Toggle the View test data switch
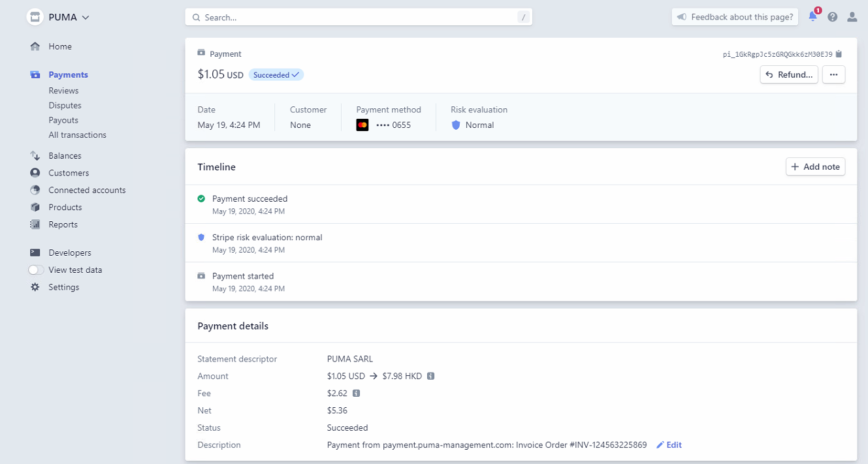The width and height of the screenshot is (868, 464). click(36, 270)
